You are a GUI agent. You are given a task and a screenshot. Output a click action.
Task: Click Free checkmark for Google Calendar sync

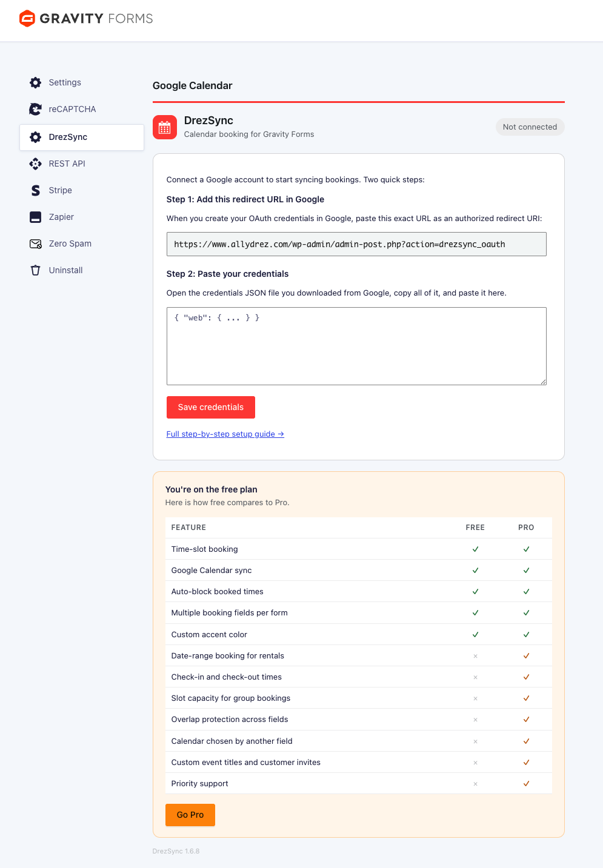475,570
